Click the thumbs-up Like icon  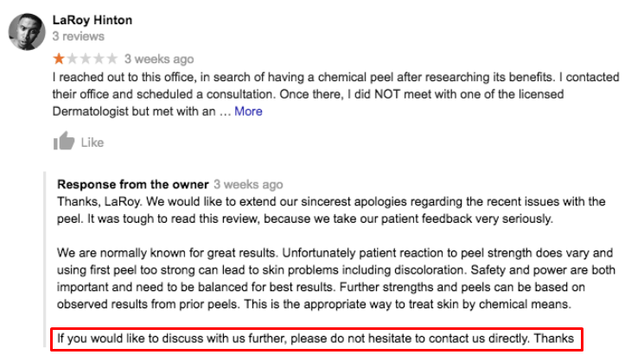(x=64, y=141)
